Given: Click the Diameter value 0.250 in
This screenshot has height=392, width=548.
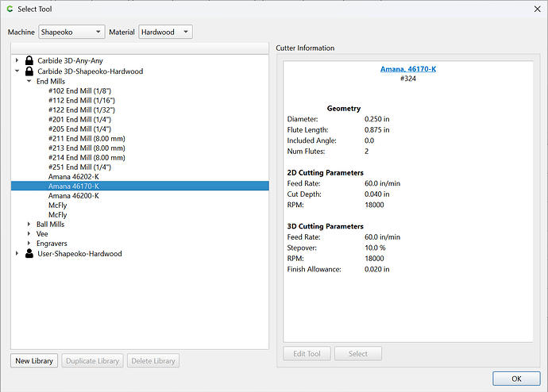Looking at the screenshot, I should 376,119.
